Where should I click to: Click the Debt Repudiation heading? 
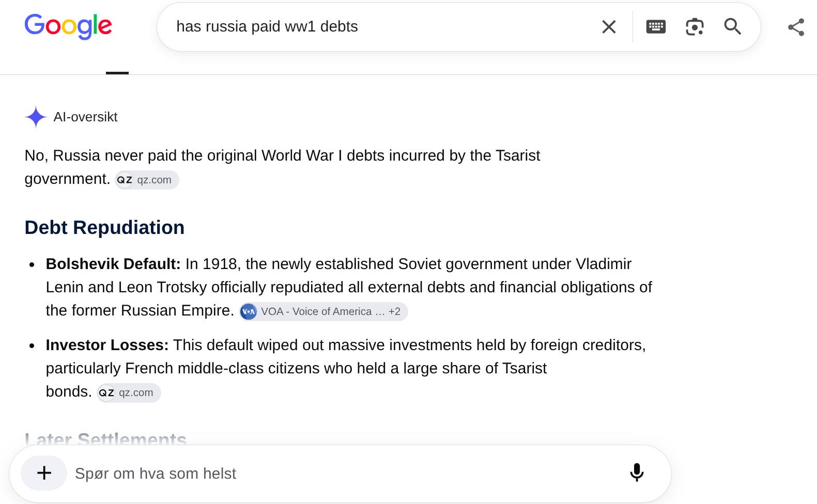point(104,228)
